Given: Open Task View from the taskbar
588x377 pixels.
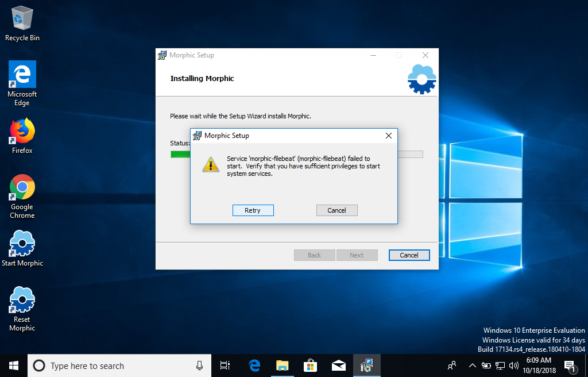Looking at the screenshot, I should 225,366.
